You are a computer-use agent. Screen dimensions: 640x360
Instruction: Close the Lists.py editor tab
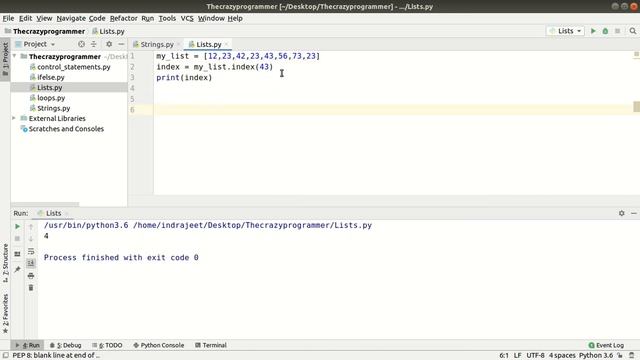pyautogui.click(x=227, y=44)
